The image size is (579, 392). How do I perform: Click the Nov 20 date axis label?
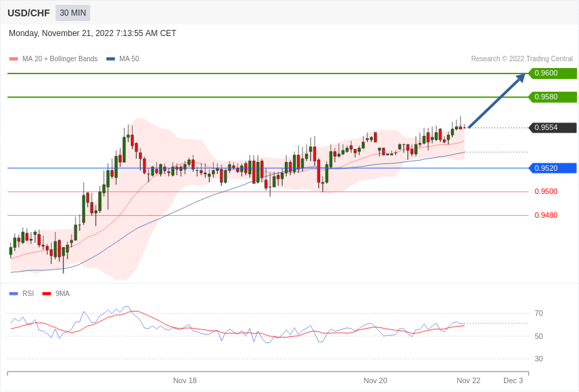click(x=375, y=380)
